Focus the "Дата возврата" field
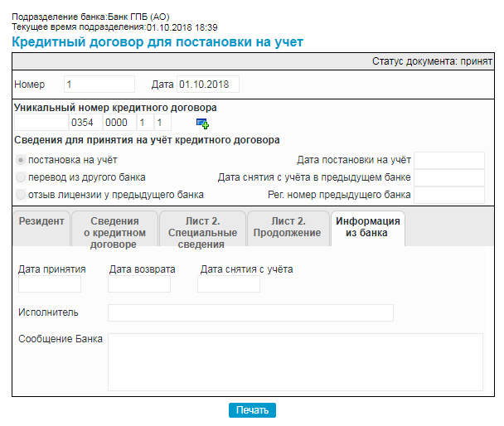The image size is (504, 426). click(x=139, y=284)
